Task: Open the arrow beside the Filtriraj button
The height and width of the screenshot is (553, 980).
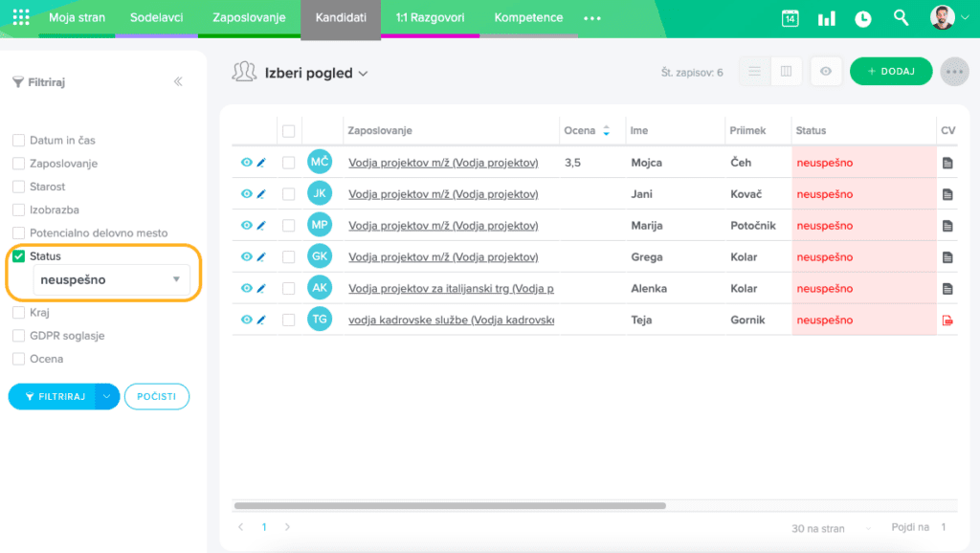Action: pyautogui.click(x=107, y=396)
